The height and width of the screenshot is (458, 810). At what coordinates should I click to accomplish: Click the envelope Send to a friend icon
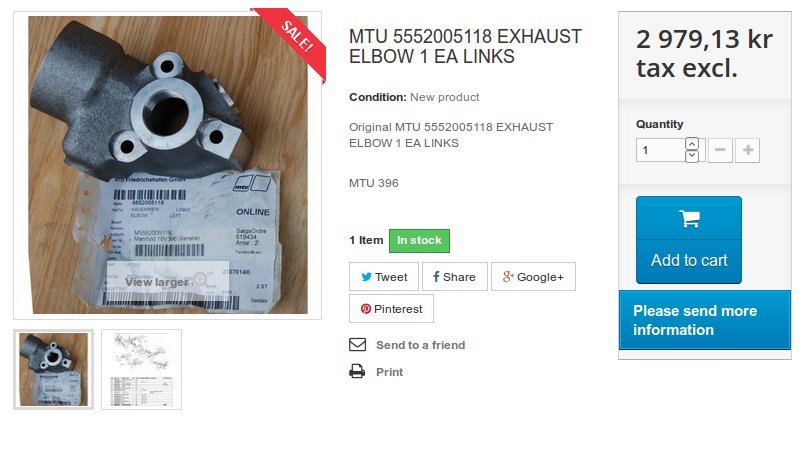coord(357,344)
